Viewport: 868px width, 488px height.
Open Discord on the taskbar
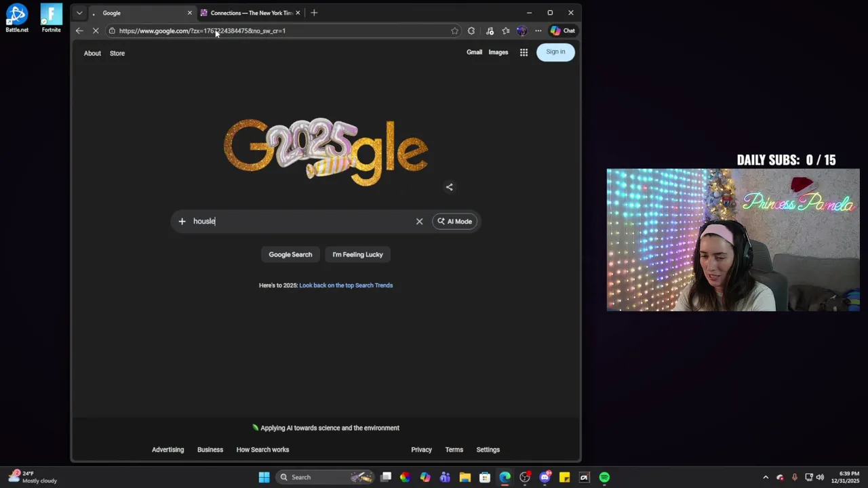click(545, 477)
